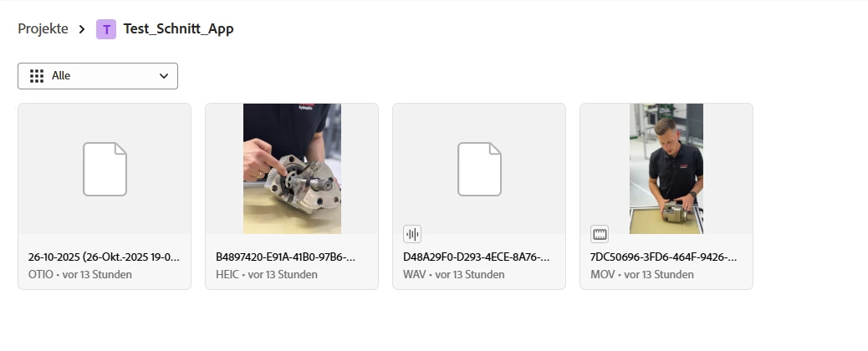Screen dimensions: 868x351
Task: Open the Projekte breadcrumb link
Action: click(x=43, y=28)
